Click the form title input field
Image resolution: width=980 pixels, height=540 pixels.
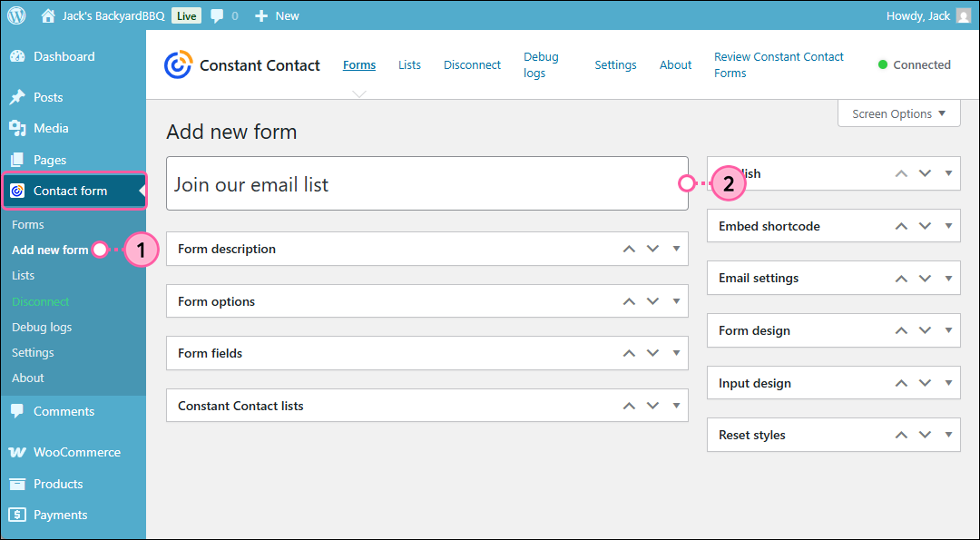426,182
